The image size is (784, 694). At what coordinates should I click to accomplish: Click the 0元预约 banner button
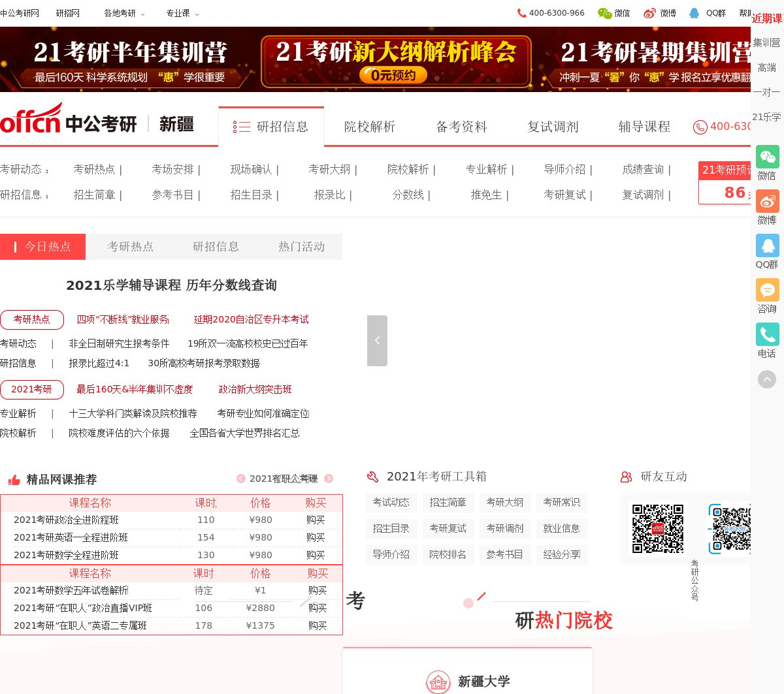393,75
